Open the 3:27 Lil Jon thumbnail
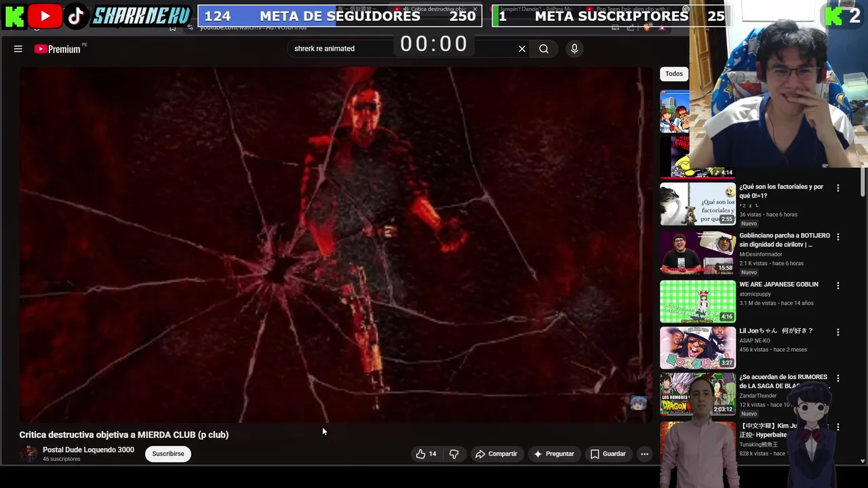 point(698,348)
